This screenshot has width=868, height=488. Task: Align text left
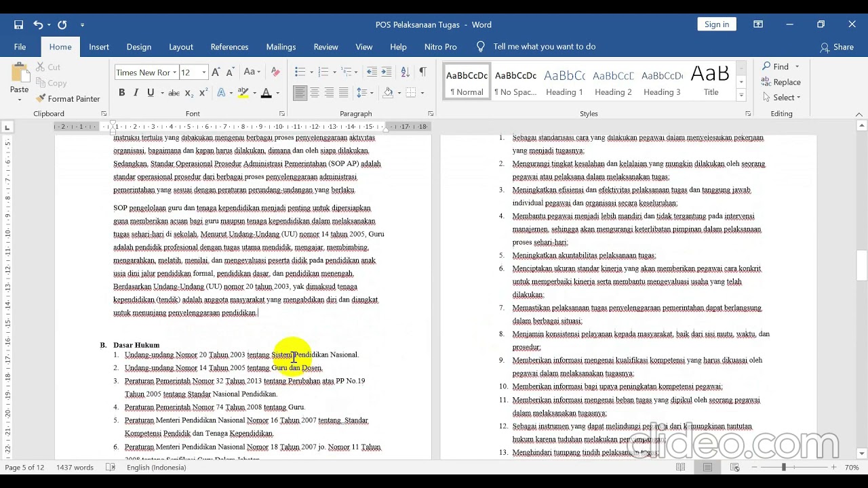(300, 93)
